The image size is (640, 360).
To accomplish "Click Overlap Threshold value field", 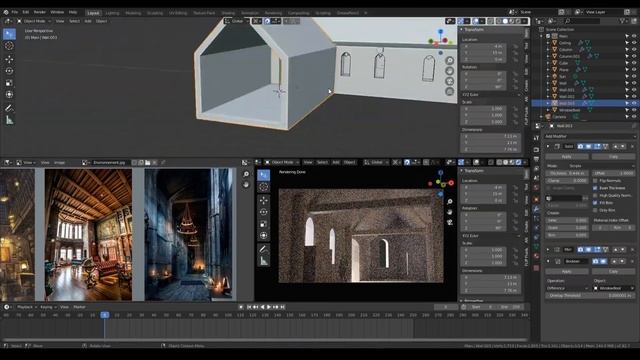I will click(590, 295).
